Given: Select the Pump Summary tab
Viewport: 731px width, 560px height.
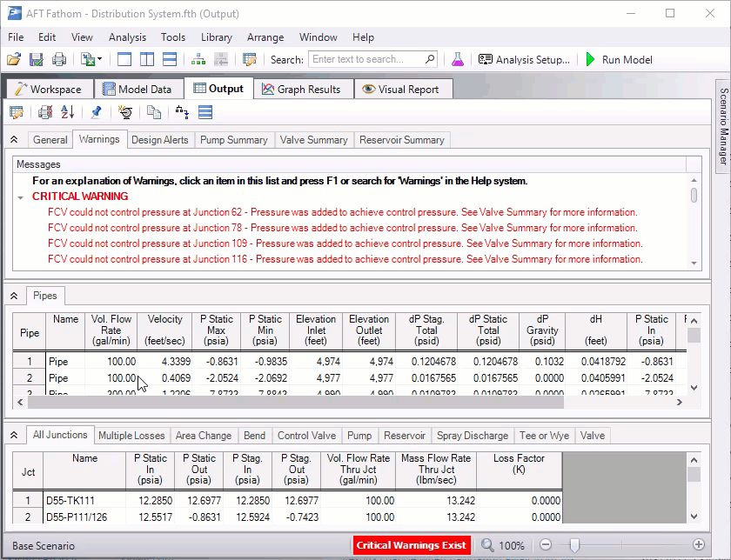Looking at the screenshot, I should (233, 140).
